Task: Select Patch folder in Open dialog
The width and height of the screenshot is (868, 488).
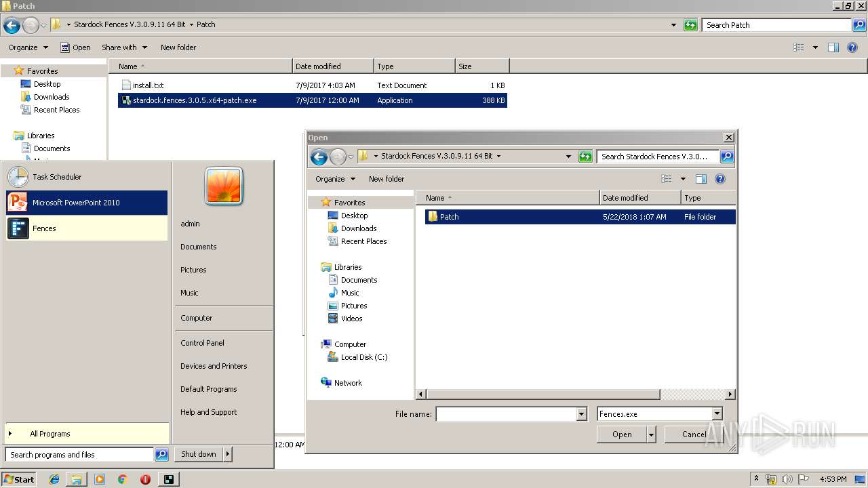Action: pyautogui.click(x=580, y=217)
